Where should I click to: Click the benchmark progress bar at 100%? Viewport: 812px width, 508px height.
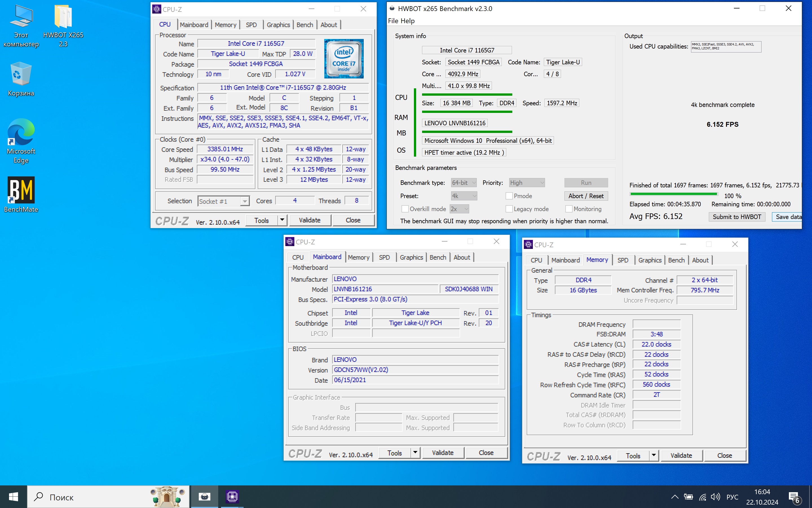click(673, 194)
